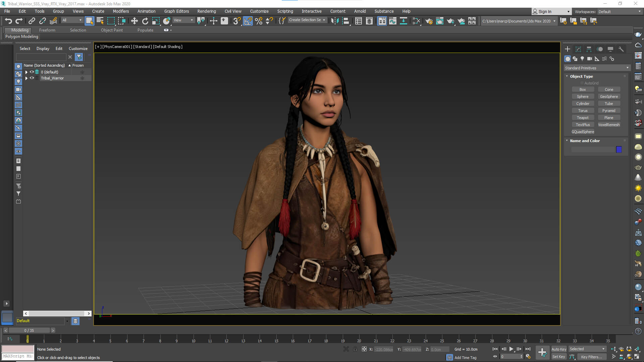This screenshot has width=644, height=362.
Task: Toggle Auto Key animation mode
Action: [559, 349]
